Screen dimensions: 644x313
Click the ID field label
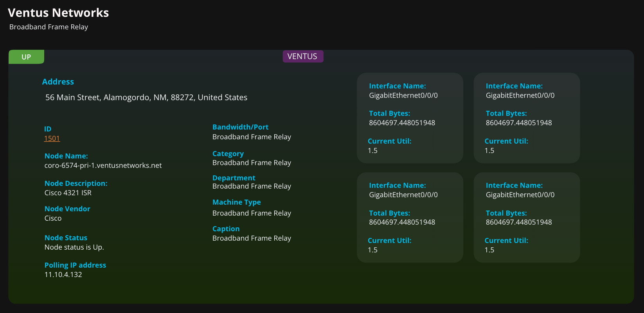point(48,129)
